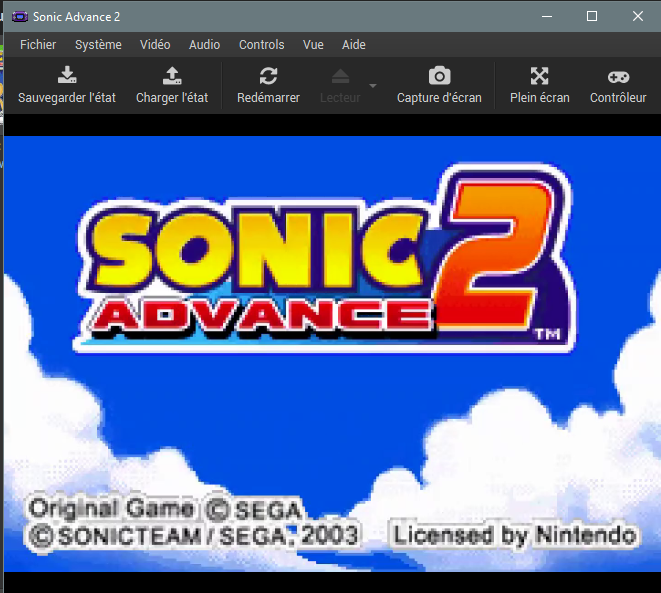Viewport: 661px width, 593px height.
Task: Open the Contrôleur gamepad settings
Action: [618, 77]
